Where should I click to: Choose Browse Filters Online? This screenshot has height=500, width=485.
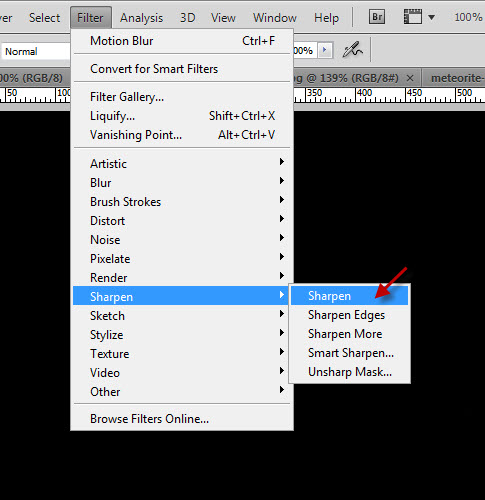pos(182,419)
